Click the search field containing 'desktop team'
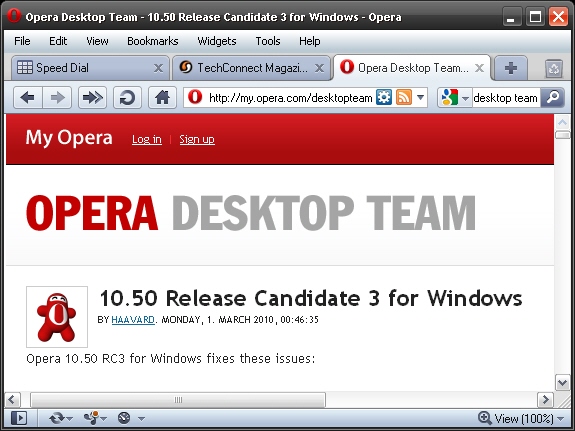Viewport: 575px width, 431px height. tap(506, 98)
